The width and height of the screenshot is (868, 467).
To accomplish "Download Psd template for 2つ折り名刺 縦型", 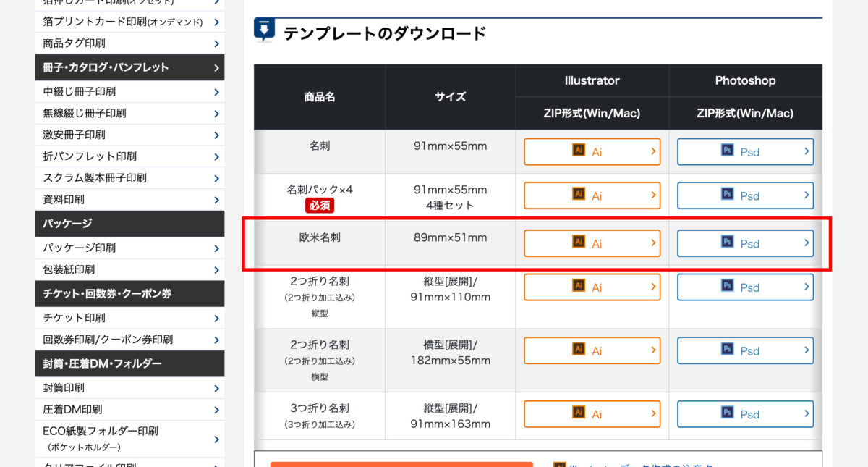I will click(745, 287).
